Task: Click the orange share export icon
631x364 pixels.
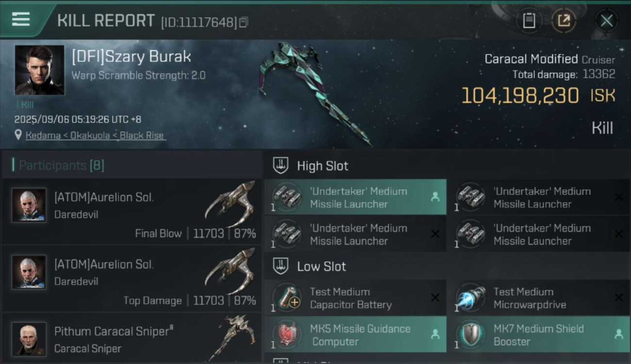Action: (564, 20)
